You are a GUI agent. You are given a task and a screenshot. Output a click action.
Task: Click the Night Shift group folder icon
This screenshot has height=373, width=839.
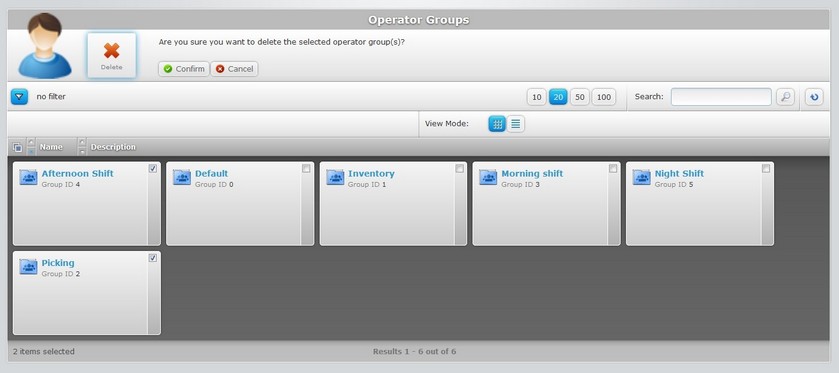pos(642,177)
